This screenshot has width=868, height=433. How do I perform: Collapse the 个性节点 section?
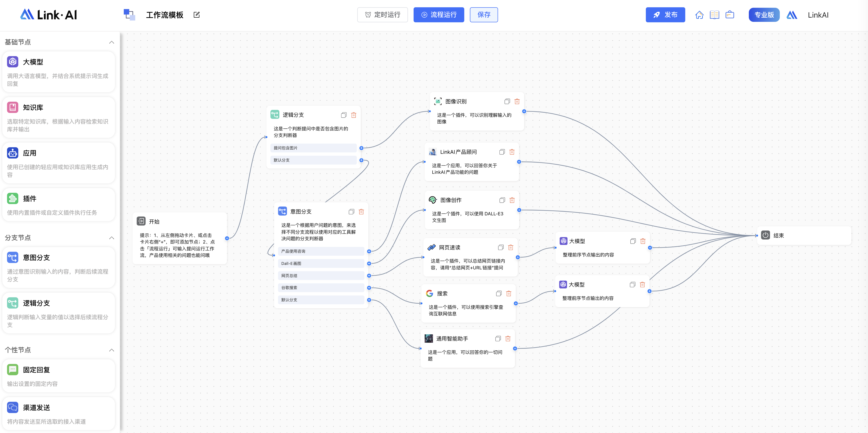[x=111, y=350]
